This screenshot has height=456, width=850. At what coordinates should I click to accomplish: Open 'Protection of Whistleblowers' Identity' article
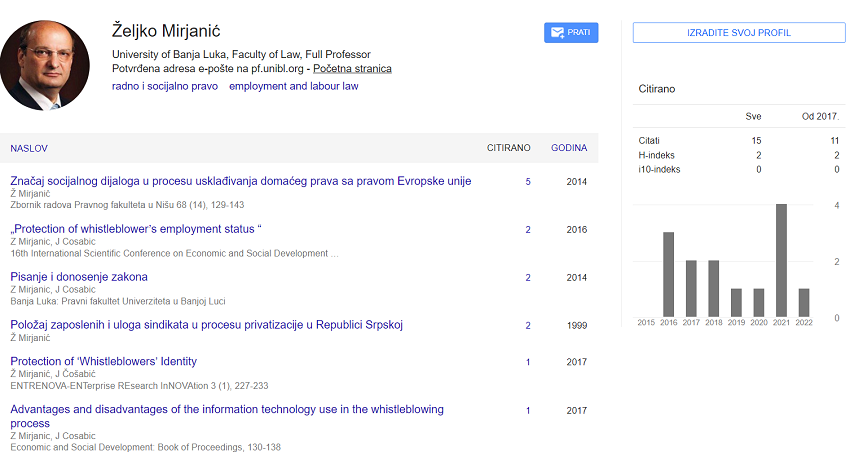103,361
